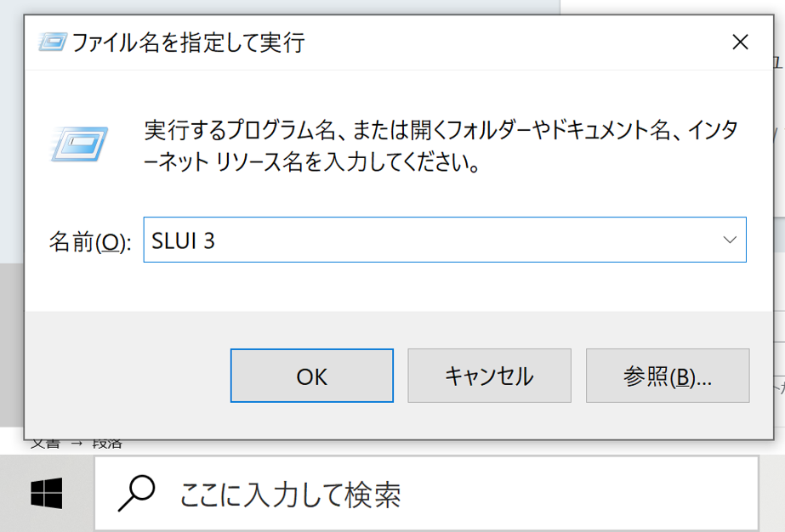This screenshot has height=532, width=785.
Task: Open 参照(B)... to browse for a file
Action: (x=667, y=375)
